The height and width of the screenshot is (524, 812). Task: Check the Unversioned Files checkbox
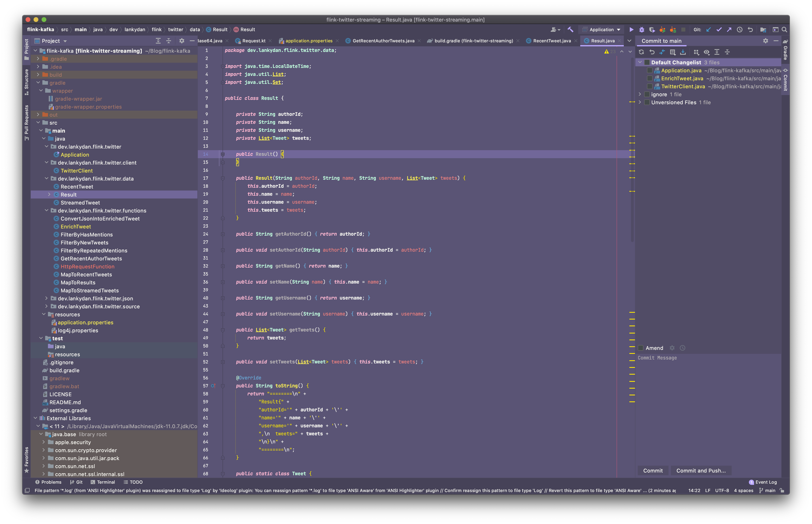(x=647, y=102)
